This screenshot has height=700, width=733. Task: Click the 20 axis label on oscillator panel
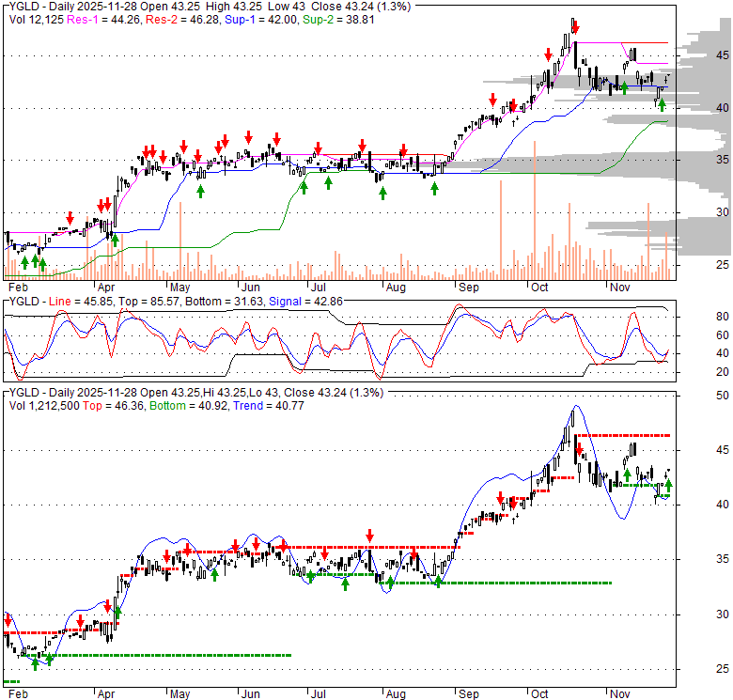[723, 372]
